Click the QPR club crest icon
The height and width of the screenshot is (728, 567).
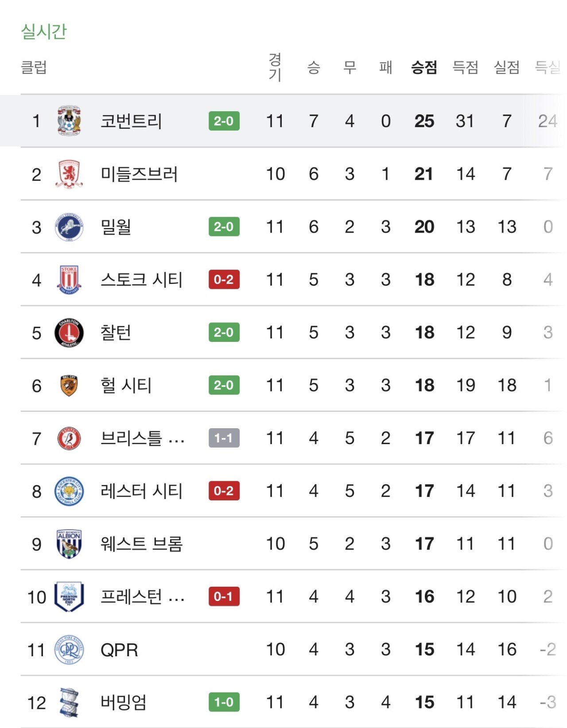coord(69,650)
